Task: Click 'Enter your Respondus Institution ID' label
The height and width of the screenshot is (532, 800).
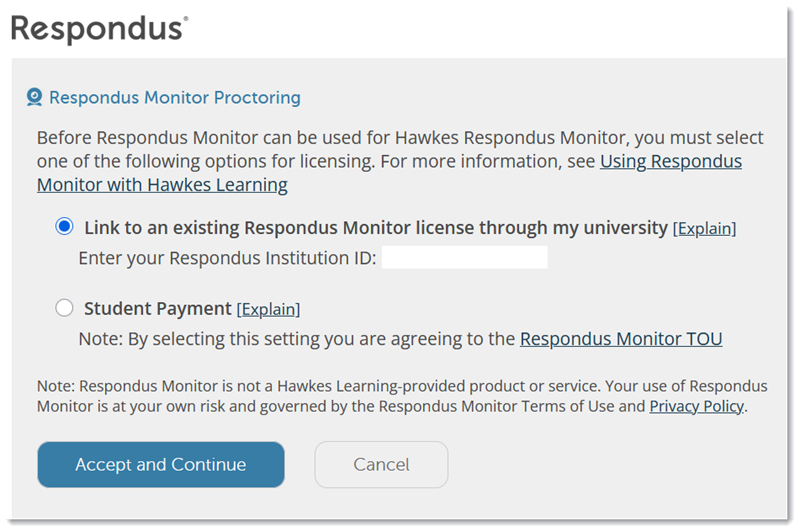Action: click(228, 258)
